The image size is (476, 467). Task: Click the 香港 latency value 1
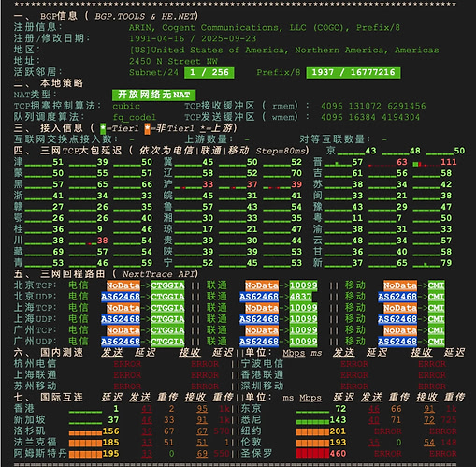click(x=116, y=409)
